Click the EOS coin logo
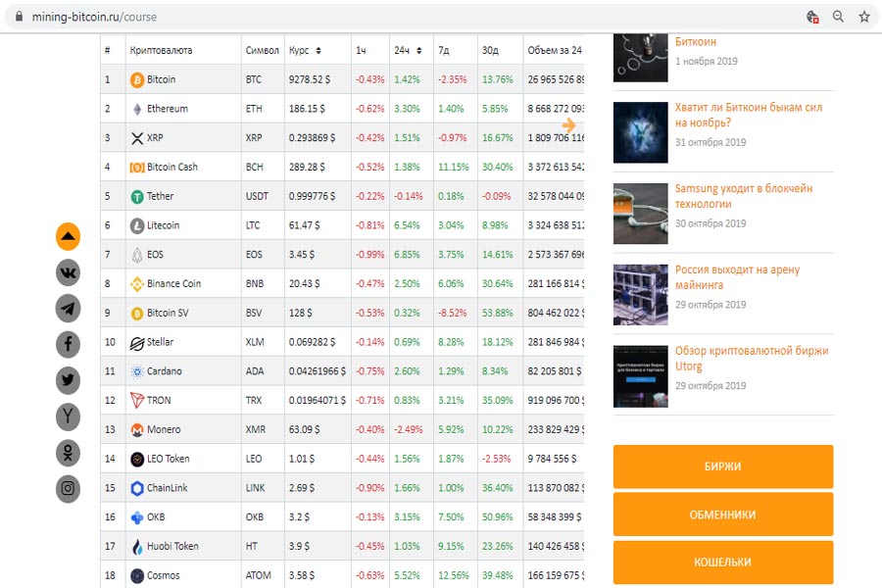The width and height of the screenshot is (882, 588). 137,255
